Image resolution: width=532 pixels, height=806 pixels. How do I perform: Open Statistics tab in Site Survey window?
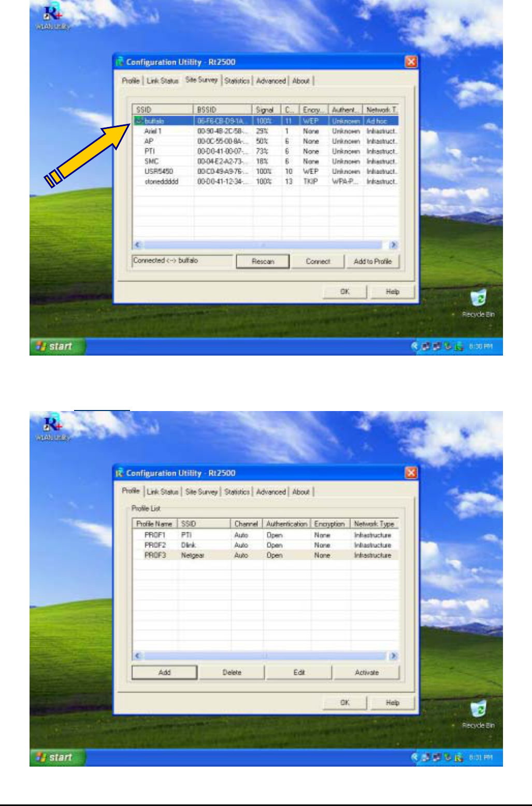pyautogui.click(x=237, y=81)
